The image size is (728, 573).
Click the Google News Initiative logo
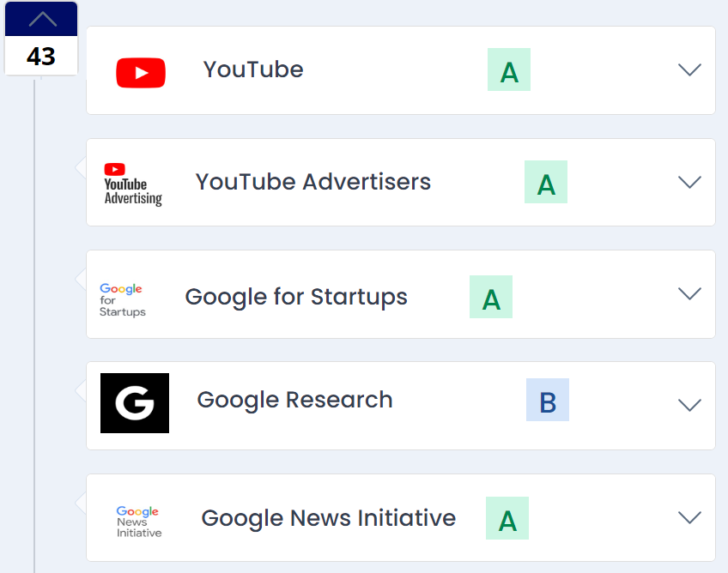[x=139, y=522]
